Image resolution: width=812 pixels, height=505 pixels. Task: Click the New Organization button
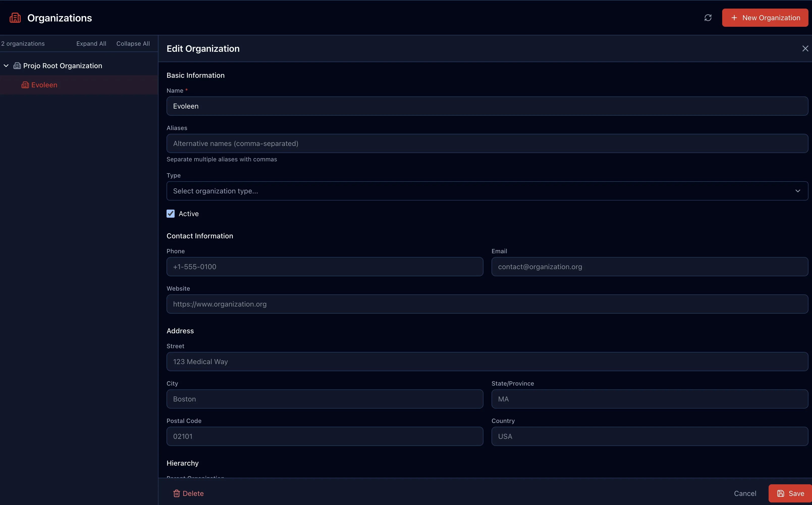pyautogui.click(x=765, y=18)
